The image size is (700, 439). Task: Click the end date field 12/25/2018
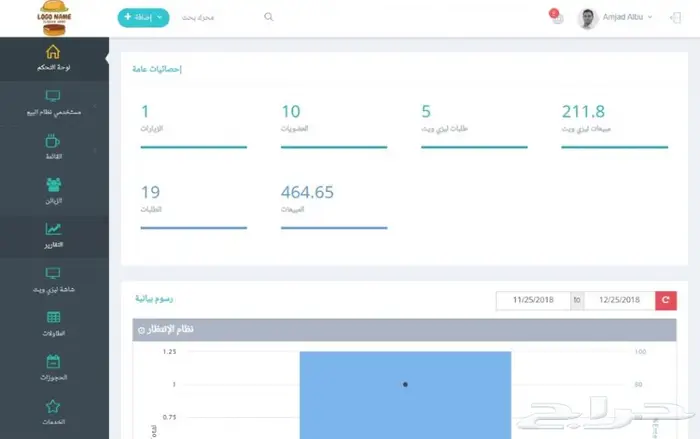point(619,300)
